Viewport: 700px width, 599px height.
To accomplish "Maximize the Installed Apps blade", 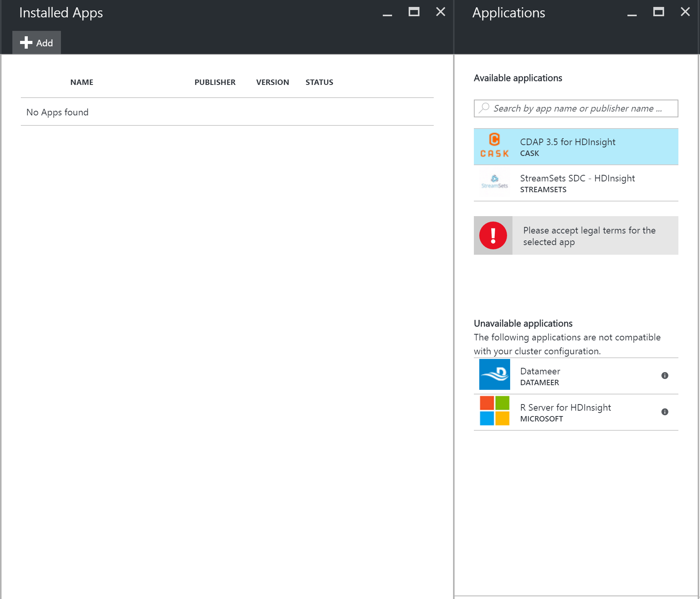I will 414,12.
